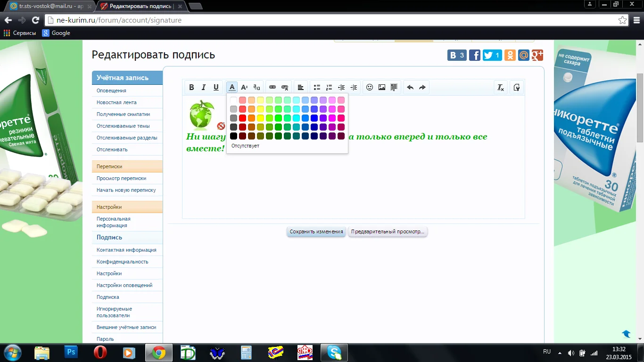Open 'Конфиденциальность' settings

coord(123,262)
